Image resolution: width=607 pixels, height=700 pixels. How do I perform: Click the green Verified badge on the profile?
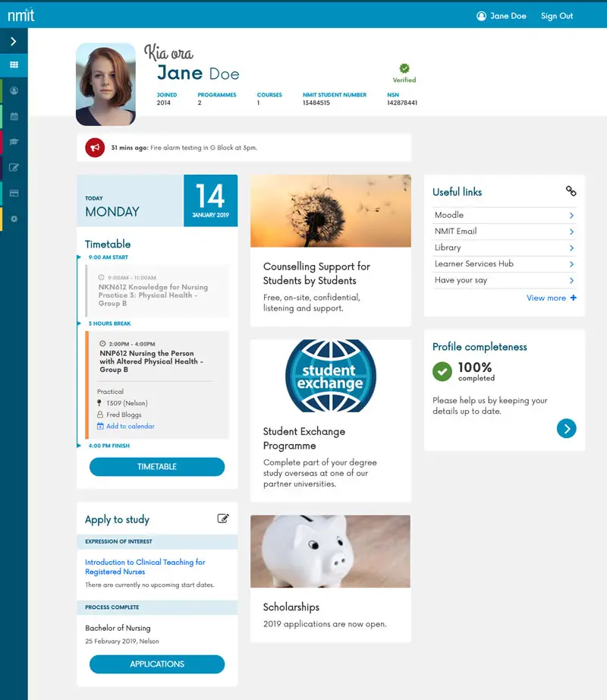pos(404,69)
